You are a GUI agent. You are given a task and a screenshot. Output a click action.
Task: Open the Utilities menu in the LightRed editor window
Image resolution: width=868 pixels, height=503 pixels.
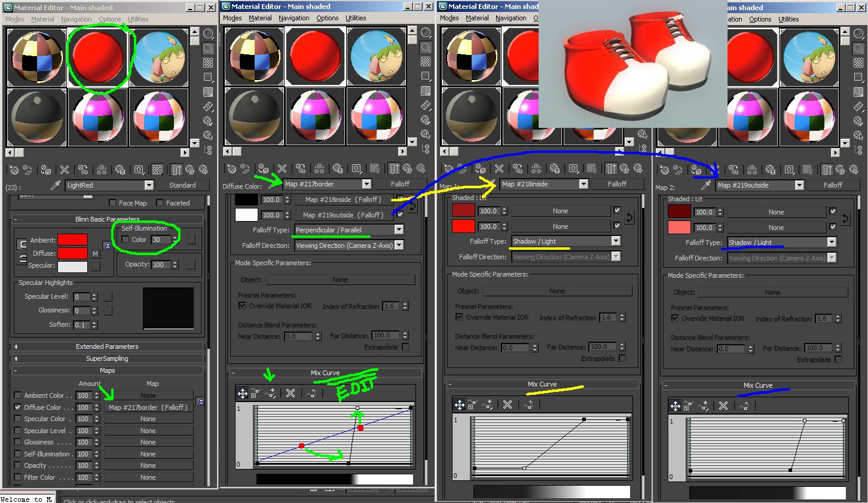click(138, 19)
